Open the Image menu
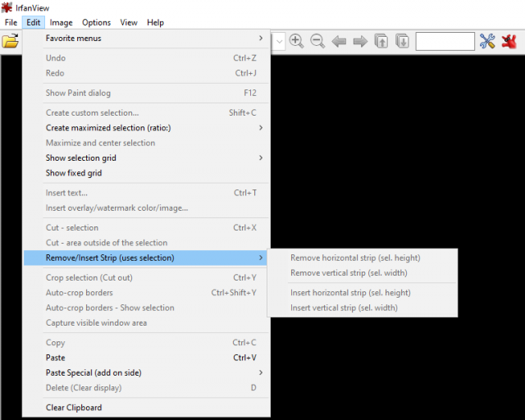 [x=61, y=22]
